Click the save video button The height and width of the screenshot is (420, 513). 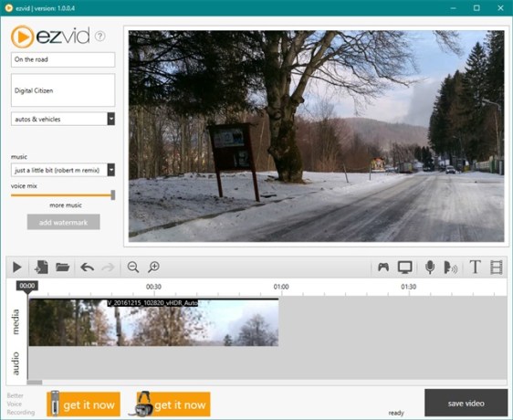tap(466, 403)
